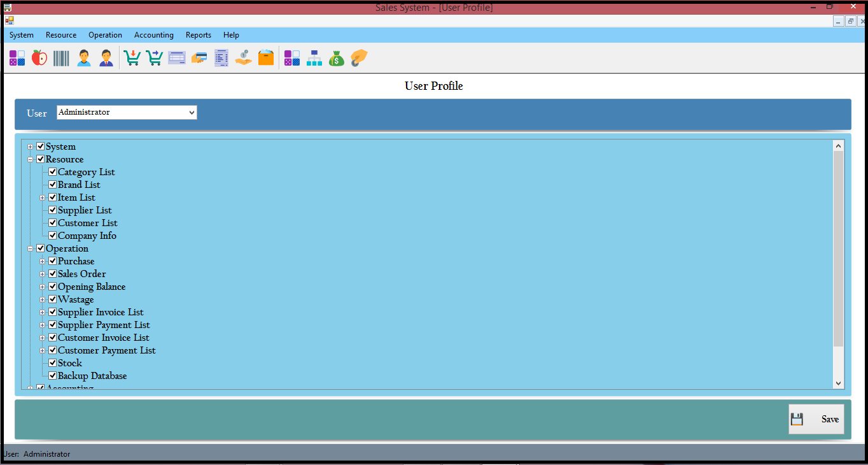Open the hand holding credit card icon
The width and height of the screenshot is (868, 465).
tap(199, 59)
